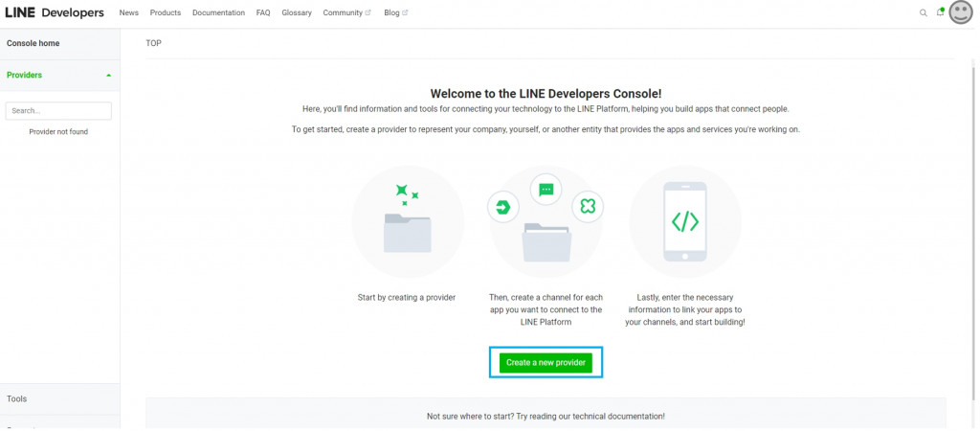Click the green chat bubble icon
980x431 pixels.
[546, 190]
